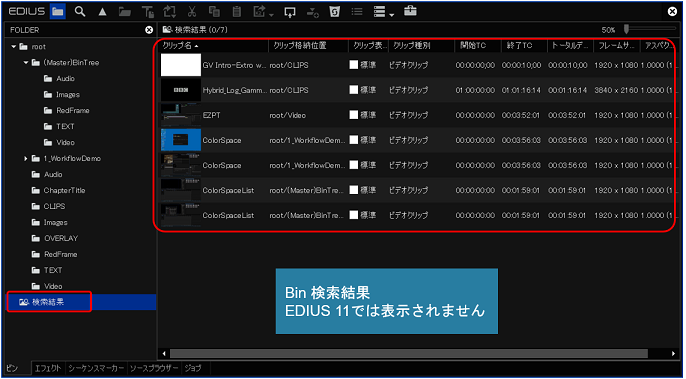Close the bin window via top-right X
Viewport: 686px width, 379px height.
click(x=672, y=12)
